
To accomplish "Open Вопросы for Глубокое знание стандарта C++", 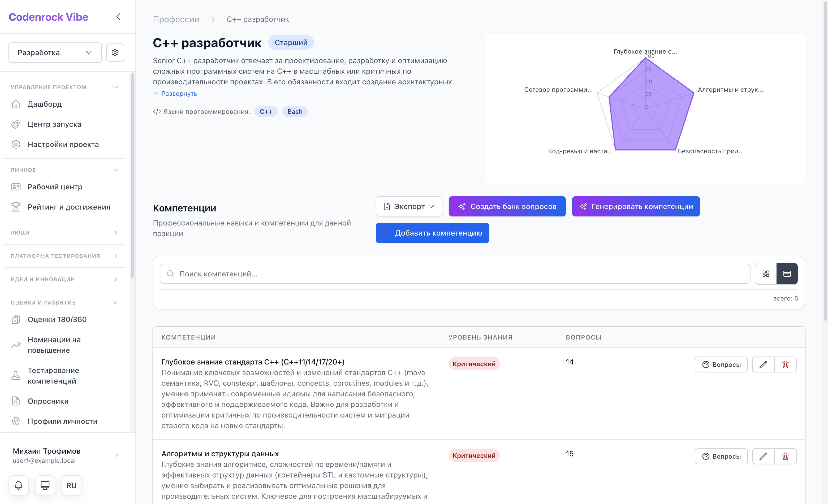I will pyautogui.click(x=721, y=364).
